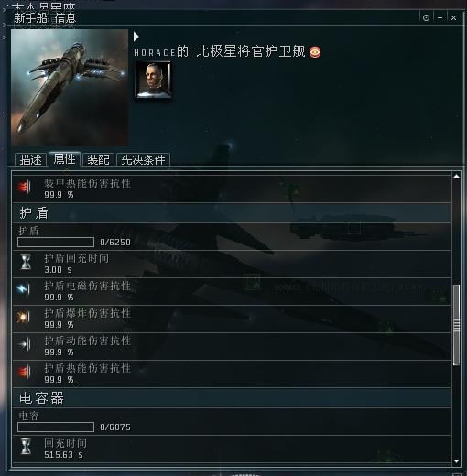The height and width of the screenshot is (476, 467).
Task: Click the pin icon in window title bar
Action: (426, 18)
